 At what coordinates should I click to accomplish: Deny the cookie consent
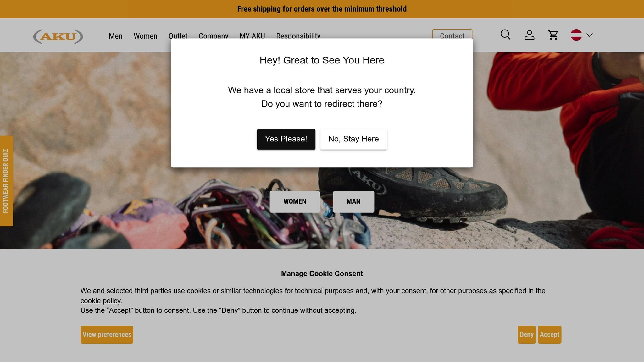527,335
